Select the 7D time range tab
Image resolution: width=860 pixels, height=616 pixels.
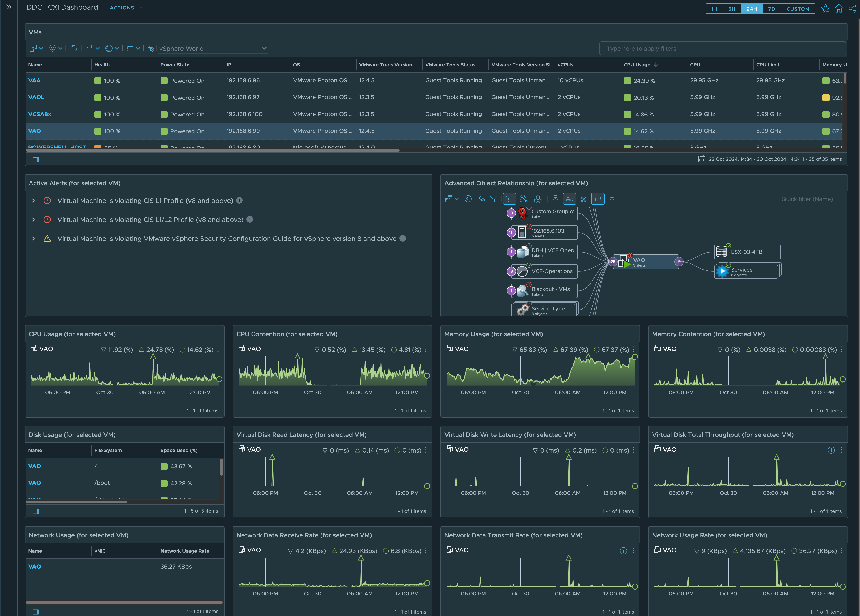pos(771,8)
